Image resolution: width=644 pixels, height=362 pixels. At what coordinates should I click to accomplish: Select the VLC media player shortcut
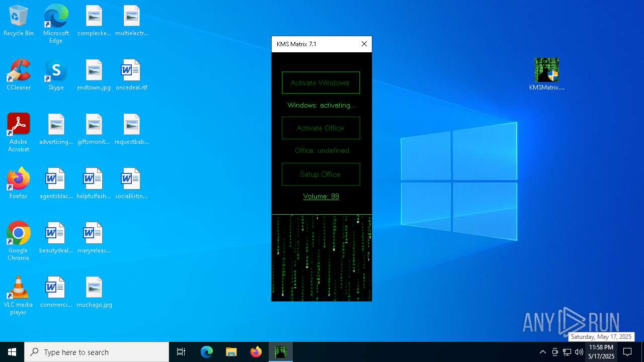pos(19,296)
